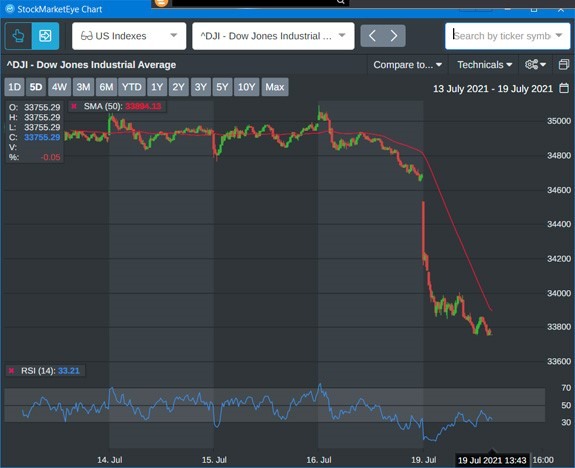575x468 pixels.
Task: Open the ^DJI Dow Jones ticker dropdown
Action: click(x=273, y=36)
